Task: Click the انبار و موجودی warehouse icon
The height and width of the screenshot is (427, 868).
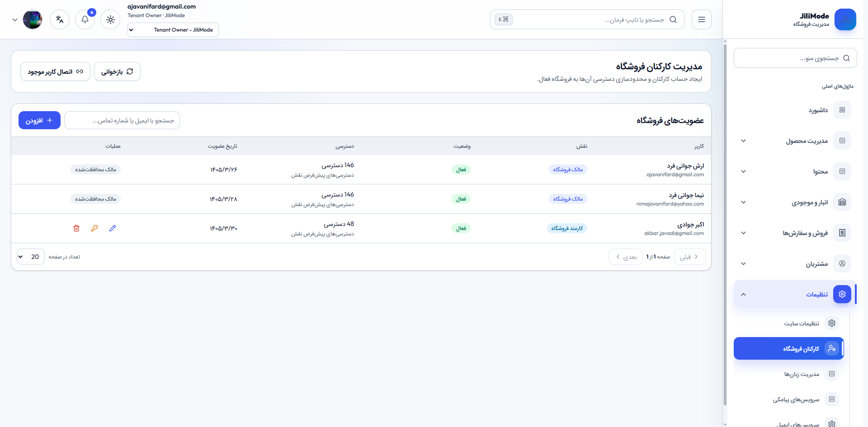Action: pyautogui.click(x=842, y=202)
